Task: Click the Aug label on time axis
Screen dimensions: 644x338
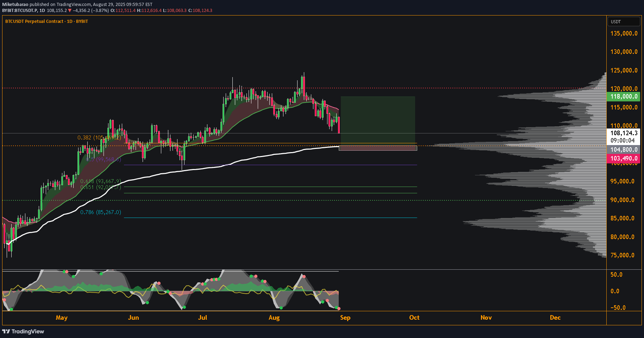Action: 274,318
